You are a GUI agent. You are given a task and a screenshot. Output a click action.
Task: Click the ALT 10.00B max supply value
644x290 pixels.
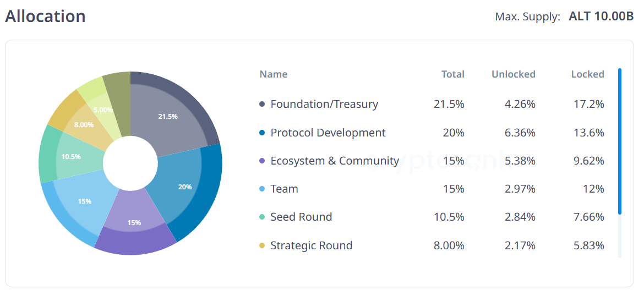[601, 17]
